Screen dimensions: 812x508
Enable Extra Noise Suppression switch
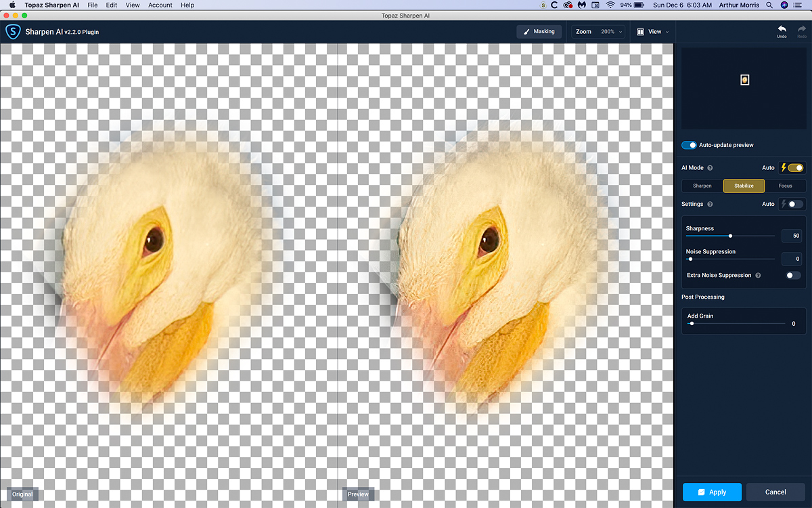click(x=793, y=276)
